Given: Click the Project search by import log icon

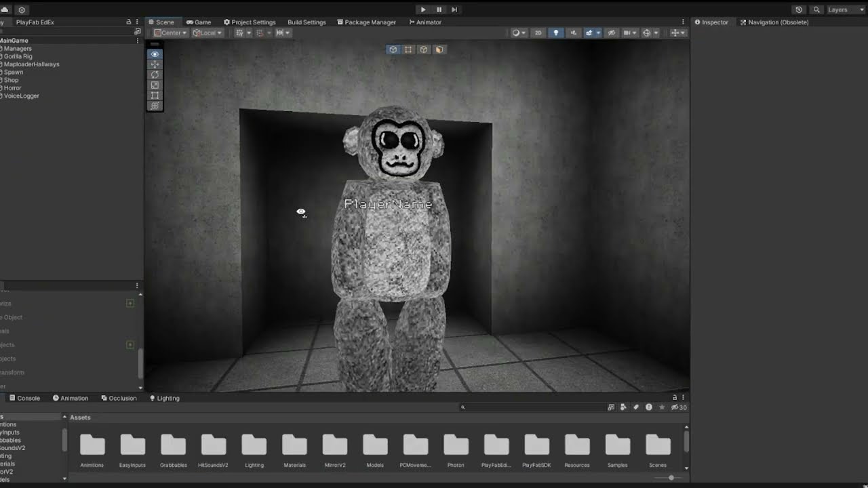Looking at the screenshot, I should [649, 407].
